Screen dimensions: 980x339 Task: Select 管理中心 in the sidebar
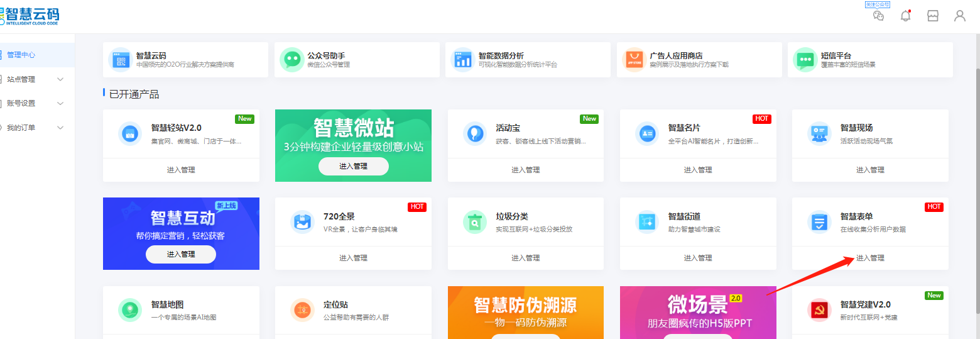tap(21, 55)
